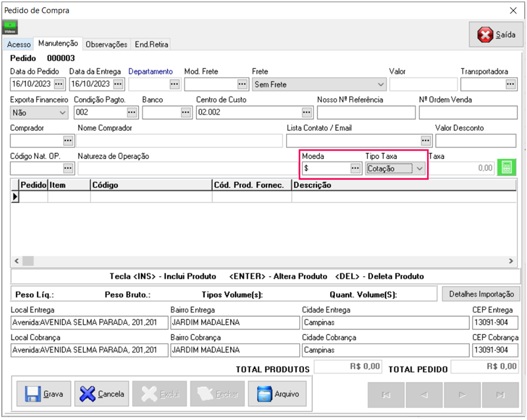Open the Tipo Taxa dropdown
The image size is (527, 420).
(420, 168)
